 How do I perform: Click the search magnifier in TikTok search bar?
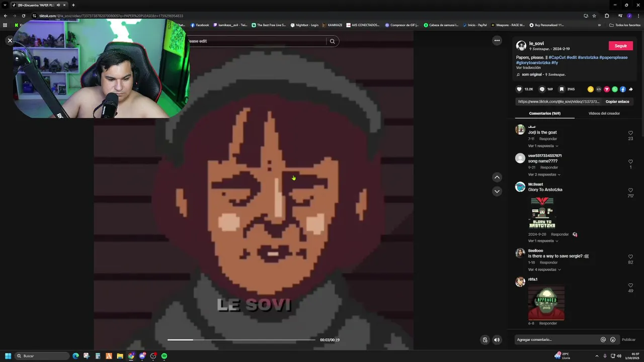tap(332, 41)
